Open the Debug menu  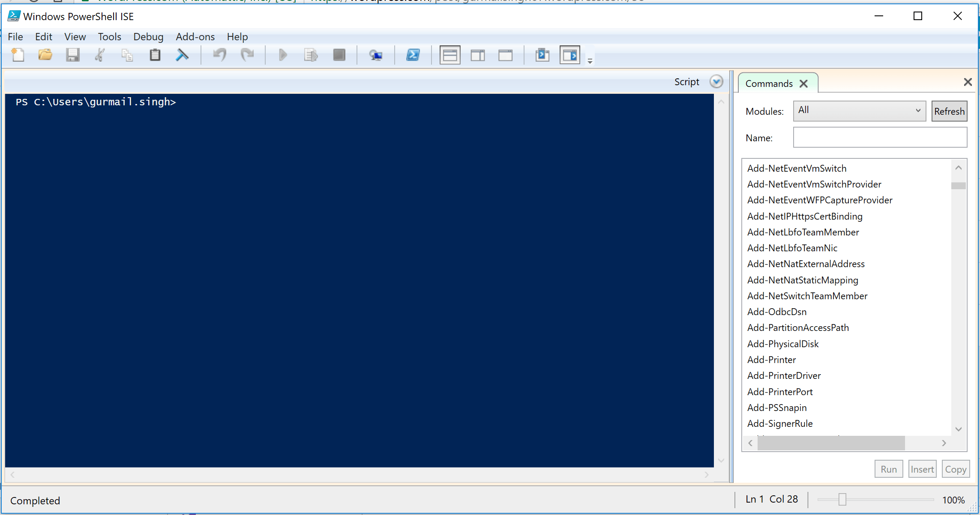[148, 37]
